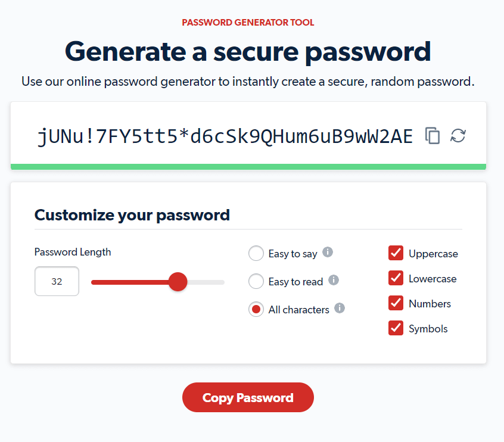Uncheck the Numbers option

396,303
